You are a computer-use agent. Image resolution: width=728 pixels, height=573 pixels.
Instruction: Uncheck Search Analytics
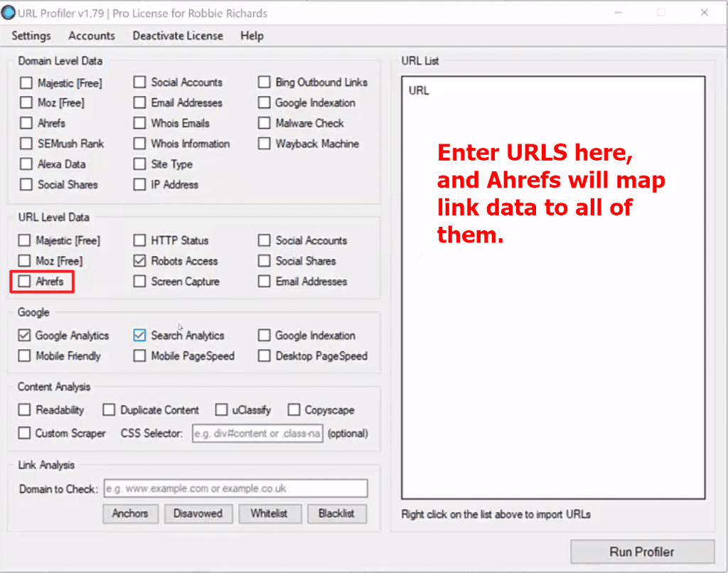click(139, 336)
